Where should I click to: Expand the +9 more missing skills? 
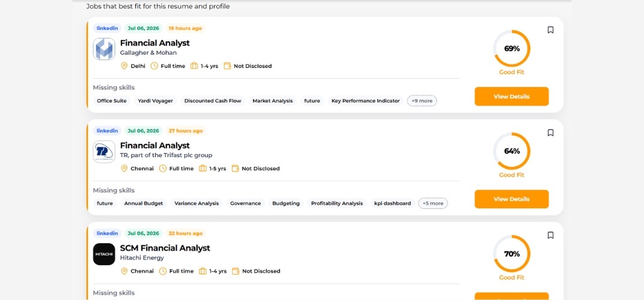[x=422, y=101]
